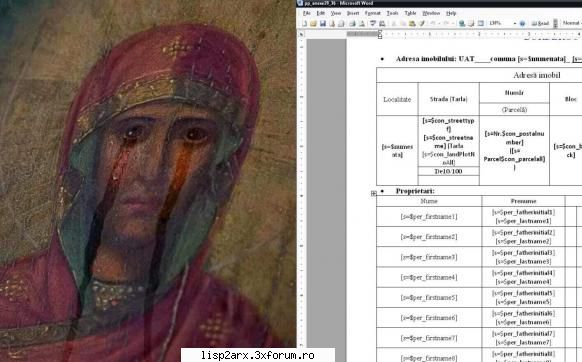The height and width of the screenshot is (362, 582).
Task: Open the File menu
Action: (x=307, y=13)
